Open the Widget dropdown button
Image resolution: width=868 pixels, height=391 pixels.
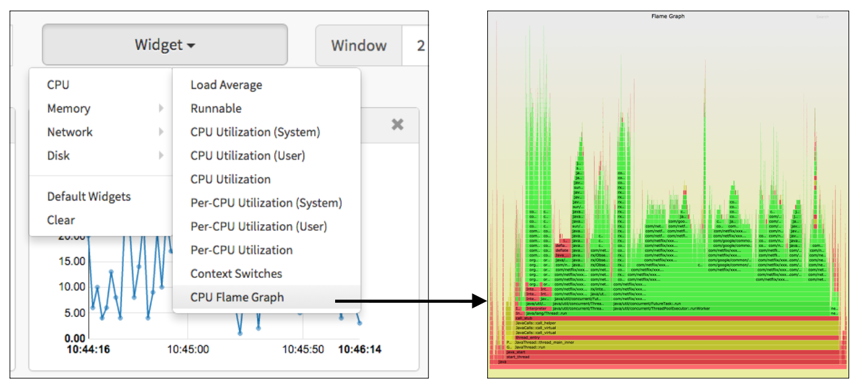(165, 45)
